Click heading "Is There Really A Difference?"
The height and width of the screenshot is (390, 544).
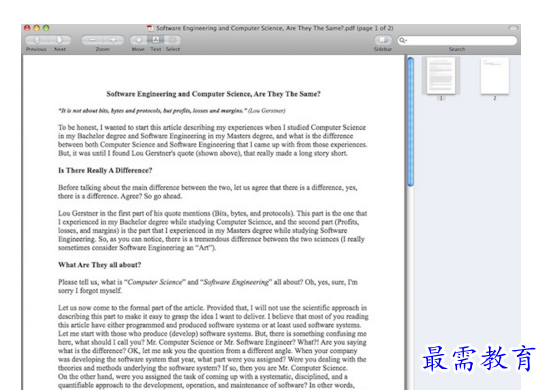[x=105, y=170]
